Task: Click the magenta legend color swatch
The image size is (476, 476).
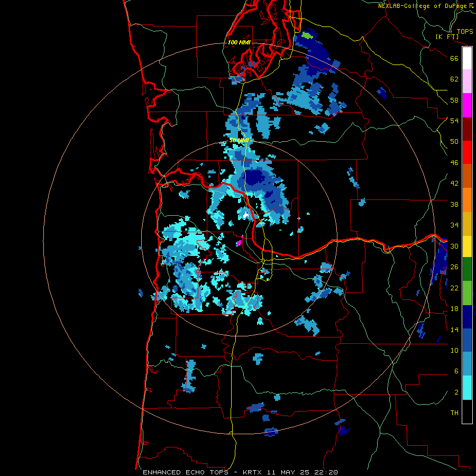Action: click(467, 105)
